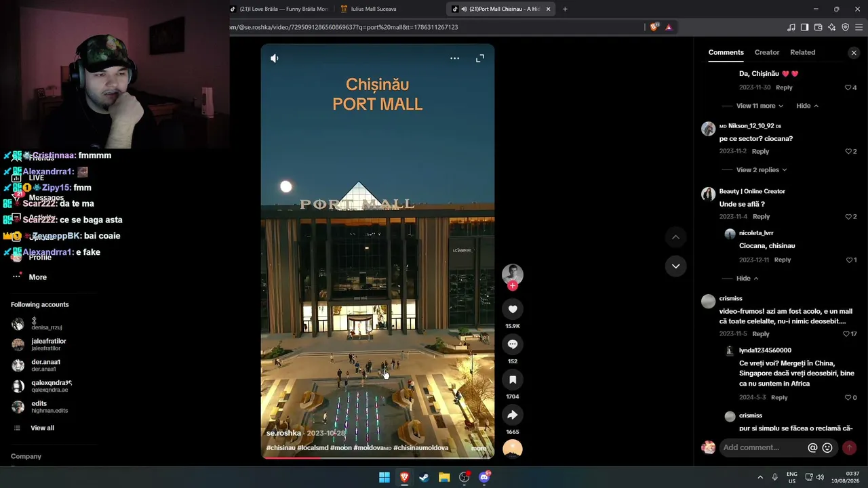Go to the previous video with the up arrow

coord(675,237)
